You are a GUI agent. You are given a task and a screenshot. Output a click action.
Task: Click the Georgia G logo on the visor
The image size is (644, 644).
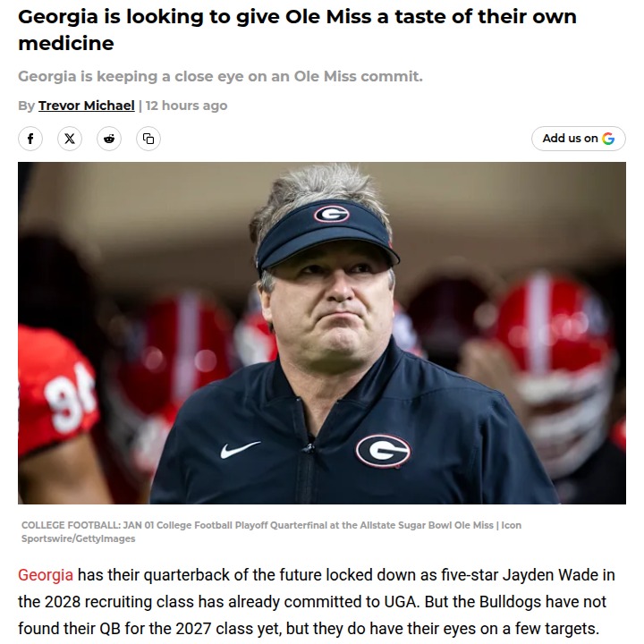[331, 215]
